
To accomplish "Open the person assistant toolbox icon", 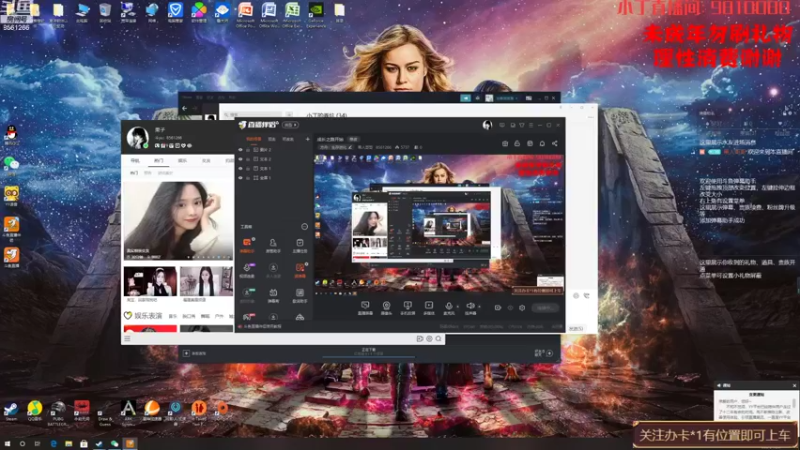I will 273,244.
